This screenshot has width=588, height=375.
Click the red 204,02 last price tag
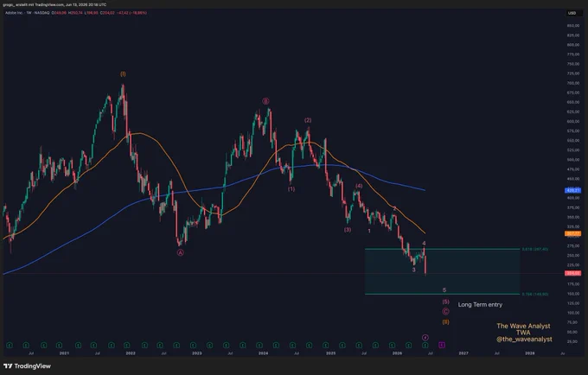pyautogui.click(x=572, y=274)
